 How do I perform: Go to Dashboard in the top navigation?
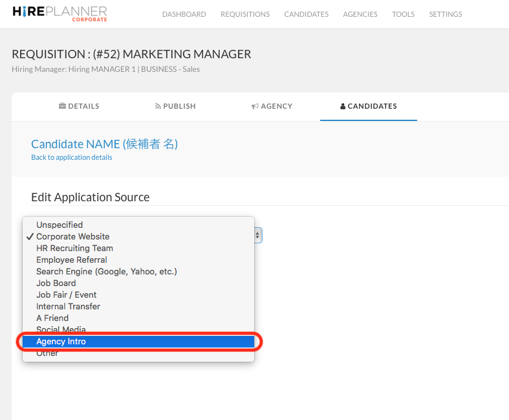pos(184,14)
